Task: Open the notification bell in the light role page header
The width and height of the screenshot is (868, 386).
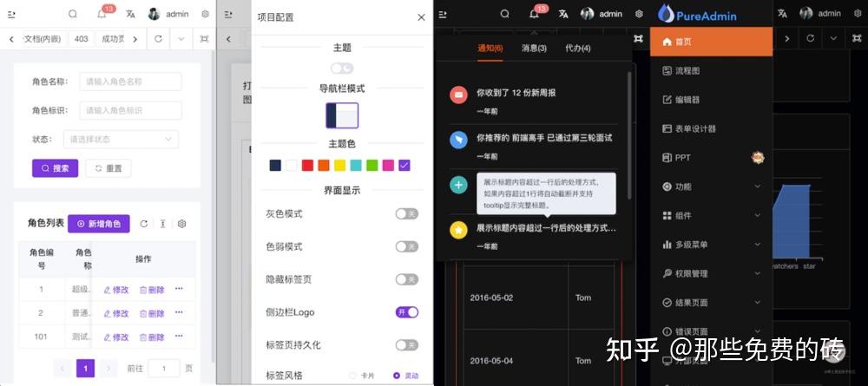Action: pyautogui.click(x=102, y=15)
